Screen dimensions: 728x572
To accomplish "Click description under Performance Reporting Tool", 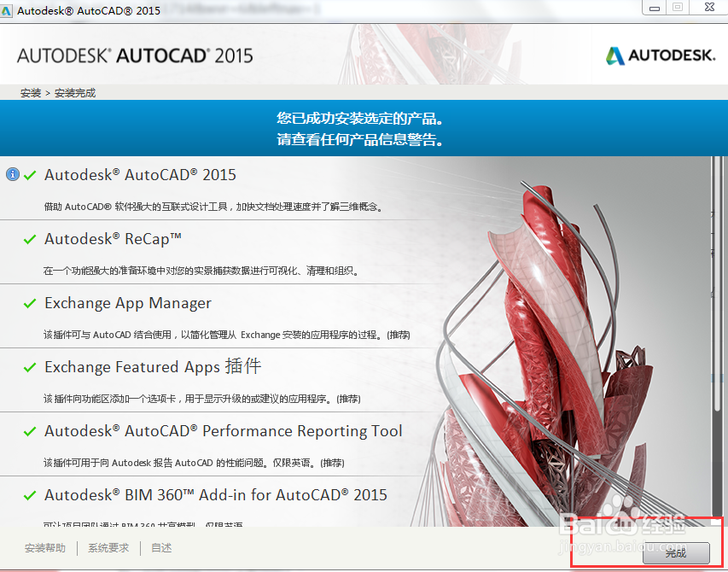I will (194, 463).
